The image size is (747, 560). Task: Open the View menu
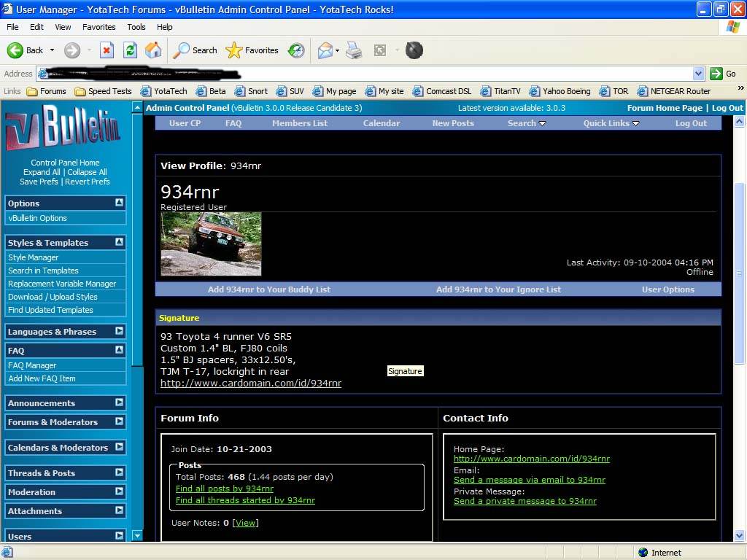pyautogui.click(x=63, y=27)
